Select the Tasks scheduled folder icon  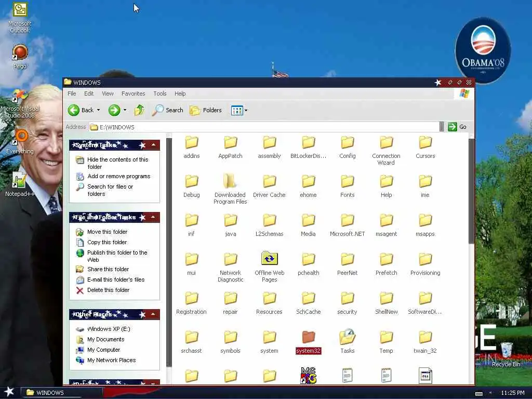[x=347, y=341]
